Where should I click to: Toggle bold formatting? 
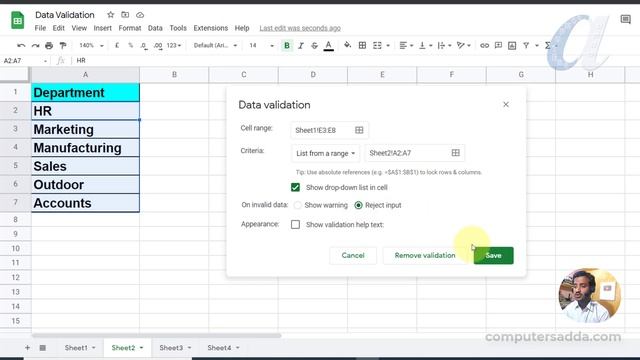tap(287, 45)
